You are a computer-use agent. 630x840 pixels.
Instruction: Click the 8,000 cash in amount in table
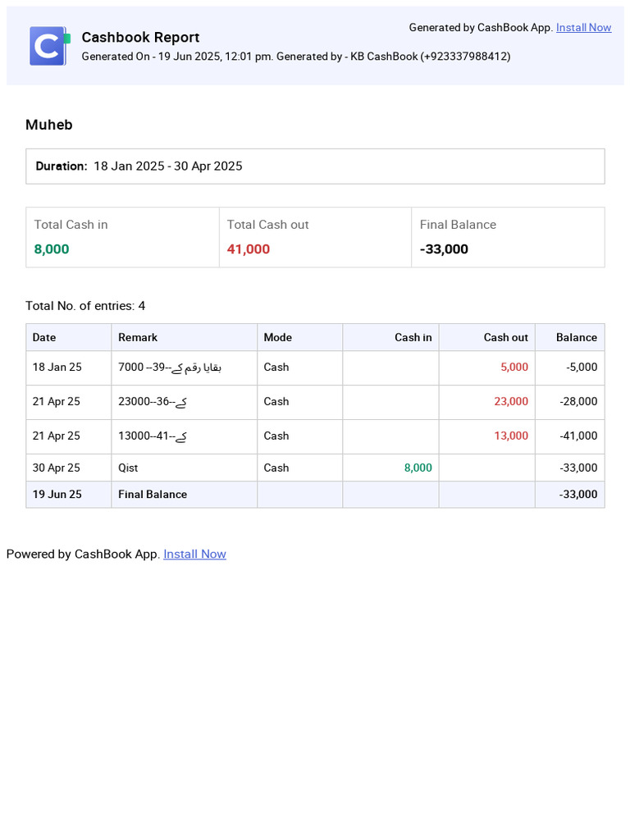point(418,468)
